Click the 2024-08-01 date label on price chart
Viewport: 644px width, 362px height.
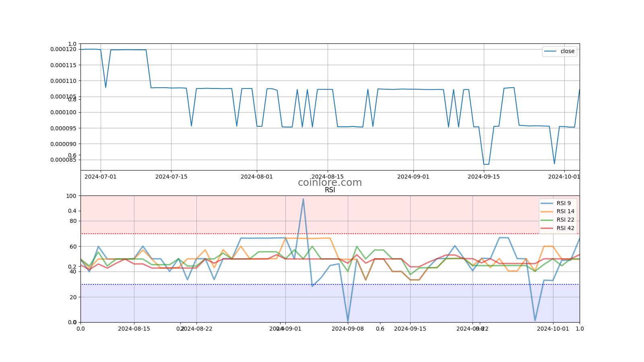[x=257, y=177]
